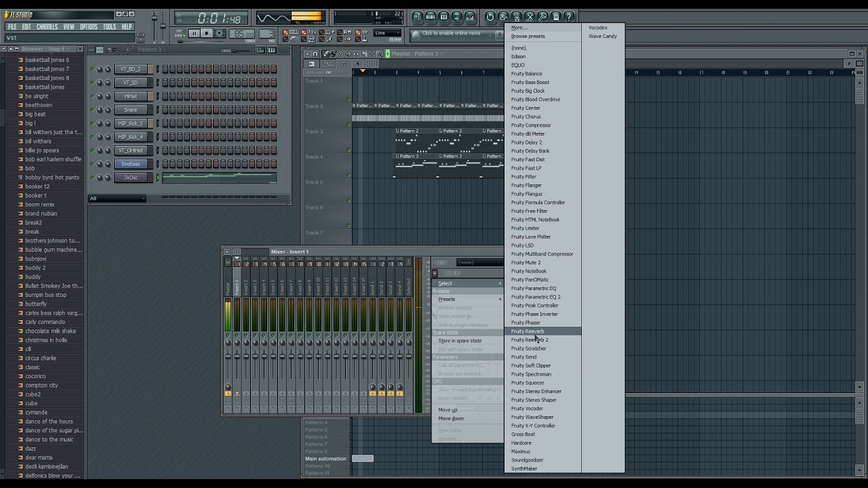This screenshot has height=488, width=868.
Task: Mute the Insert 1 mixer track LED
Action: 237,335
